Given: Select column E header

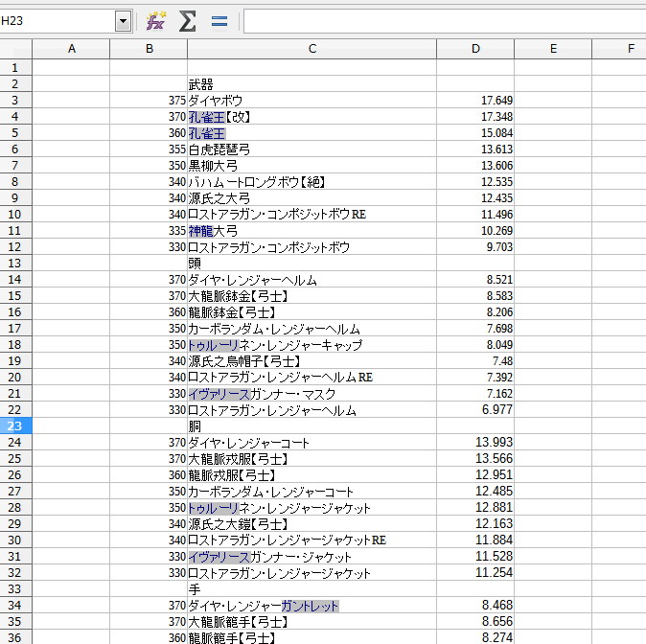Looking at the screenshot, I should pyautogui.click(x=553, y=49).
